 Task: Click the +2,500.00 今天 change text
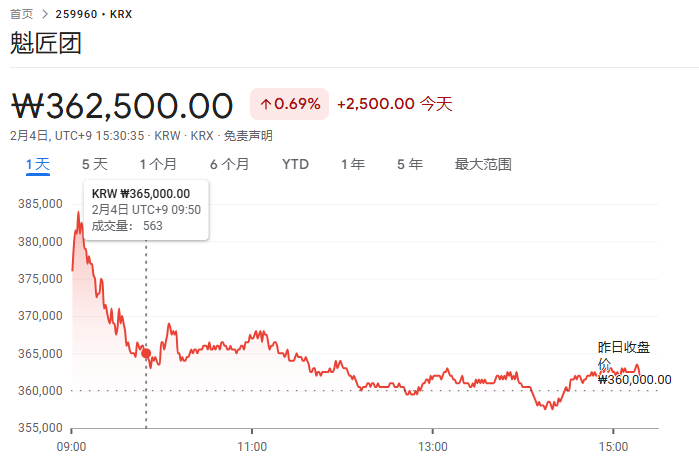click(x=395, y=104)
